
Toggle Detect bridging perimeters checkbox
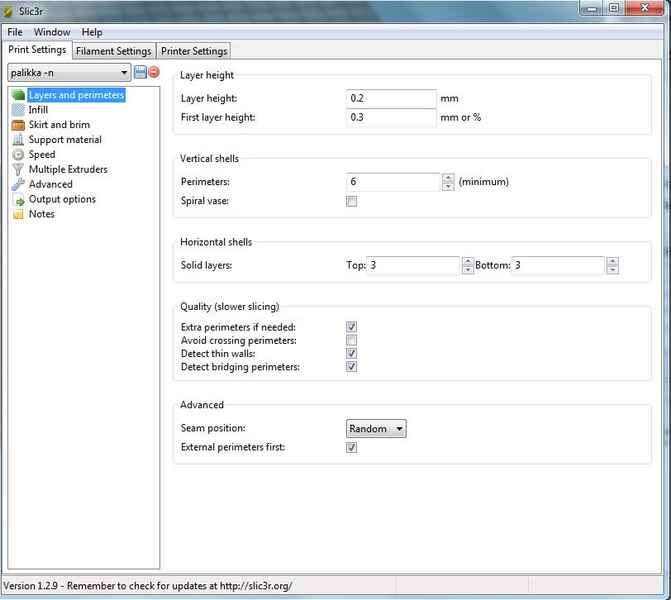pyautogui.click(x=351, y=367)
